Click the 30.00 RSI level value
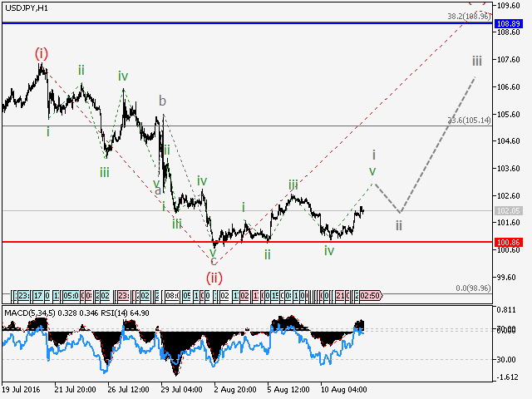Viewport: 532px width, 399px height. (506, 360)
